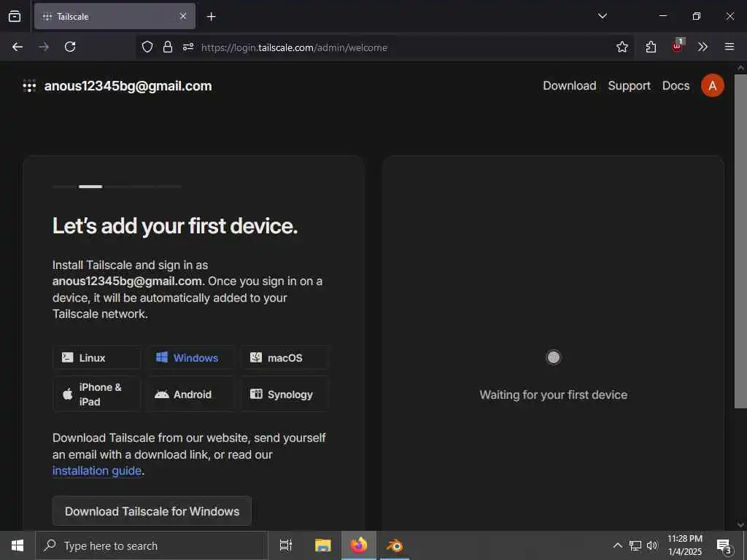The image size is (747, 560).
Task: Open the uBlock Origin extension icon
Action: coord(678,46)
